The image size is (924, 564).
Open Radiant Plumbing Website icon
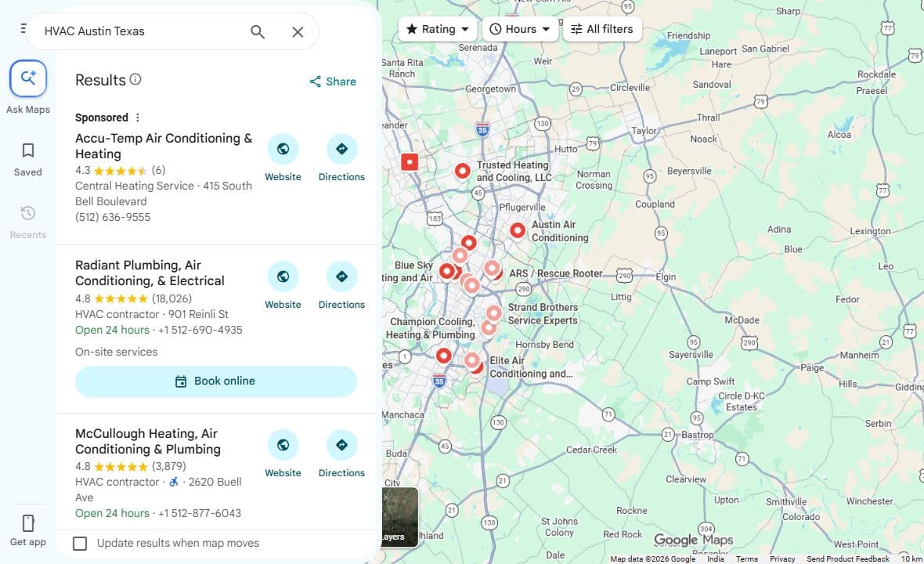tap(283, 277)
